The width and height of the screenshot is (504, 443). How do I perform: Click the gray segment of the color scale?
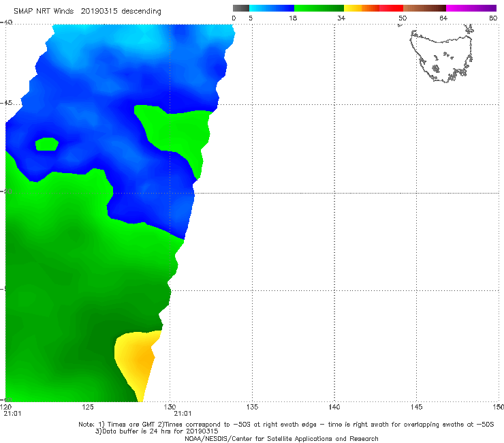pos(241,8)
